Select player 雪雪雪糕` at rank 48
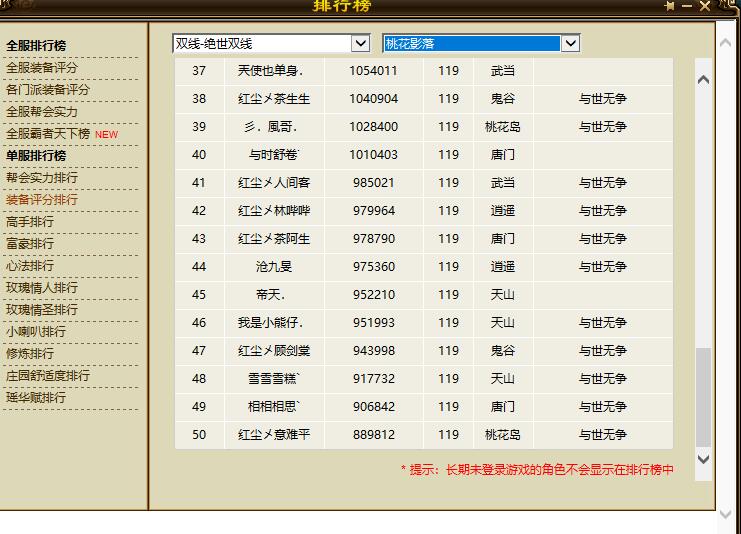 (274, 379)
